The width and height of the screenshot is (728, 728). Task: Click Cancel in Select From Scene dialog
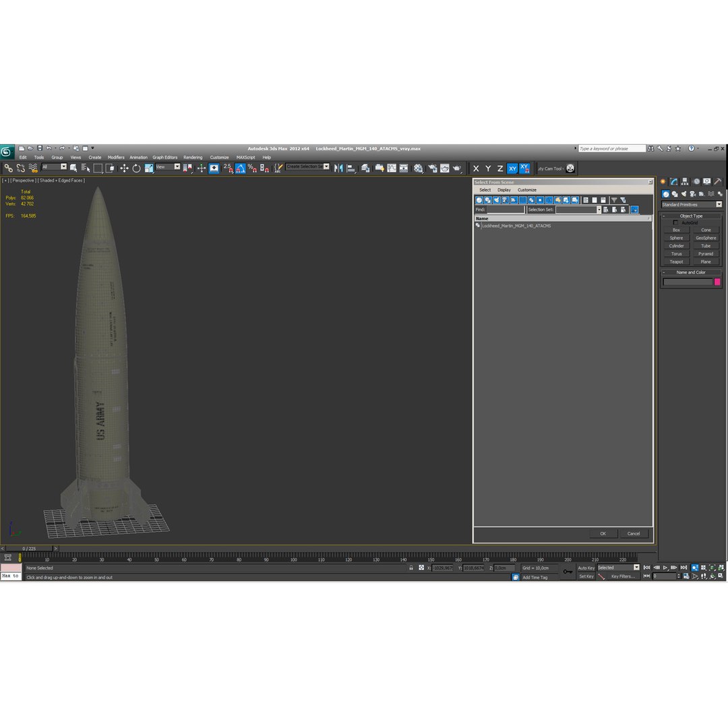[633, 533]
